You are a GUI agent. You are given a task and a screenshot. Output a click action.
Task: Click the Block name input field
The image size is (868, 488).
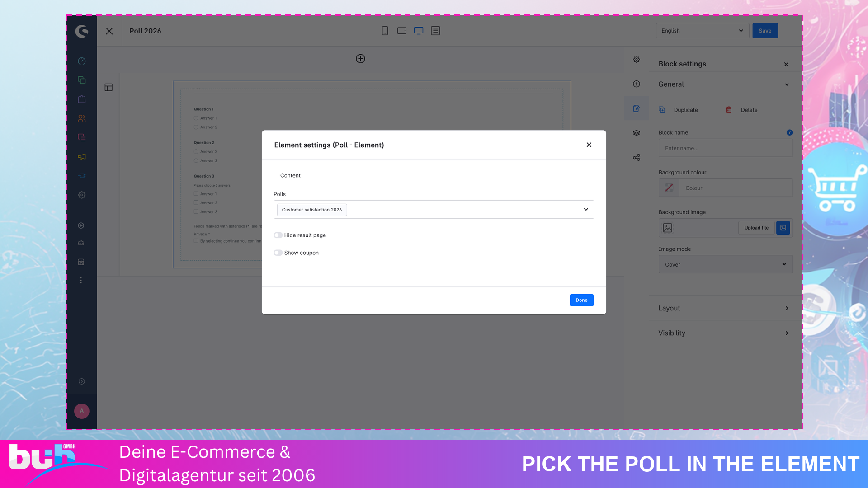click(x=725, y=148)
